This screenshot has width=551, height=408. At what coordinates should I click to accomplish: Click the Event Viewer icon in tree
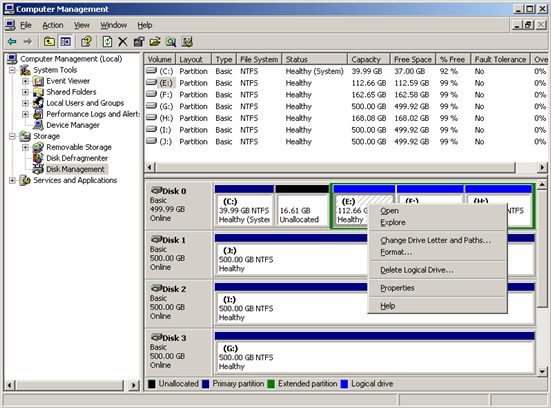point(38,81)
